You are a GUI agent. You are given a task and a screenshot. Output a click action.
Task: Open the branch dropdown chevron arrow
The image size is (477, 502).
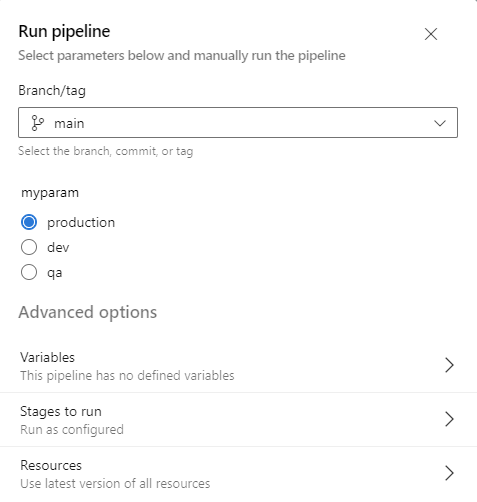(x=440, y=123)
